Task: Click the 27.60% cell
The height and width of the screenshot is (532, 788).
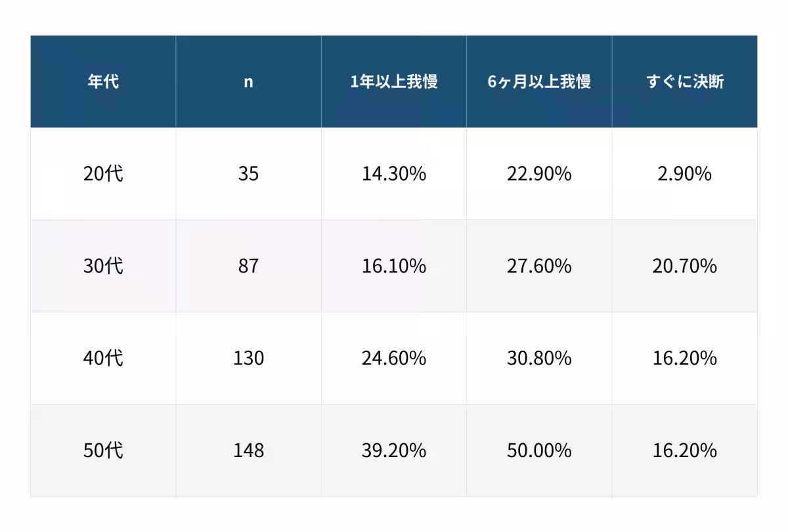Action: (539, 266)
